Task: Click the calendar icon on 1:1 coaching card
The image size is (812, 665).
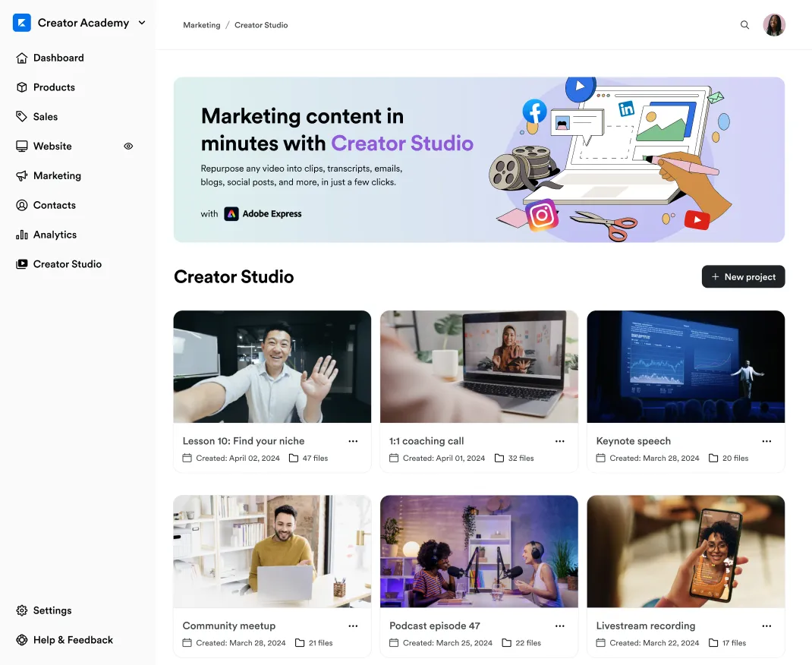Action: click(x=394, y=459)
